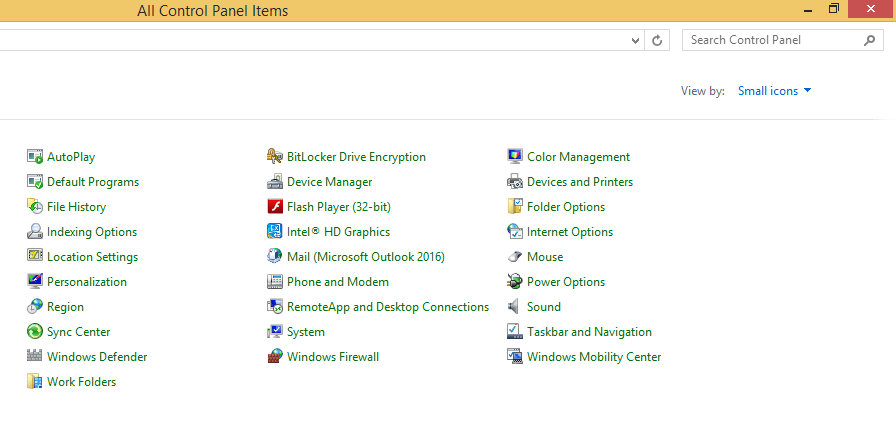This screenshot has width=896, height=430.
Task: Open the Region link
Action: [65, 306]
